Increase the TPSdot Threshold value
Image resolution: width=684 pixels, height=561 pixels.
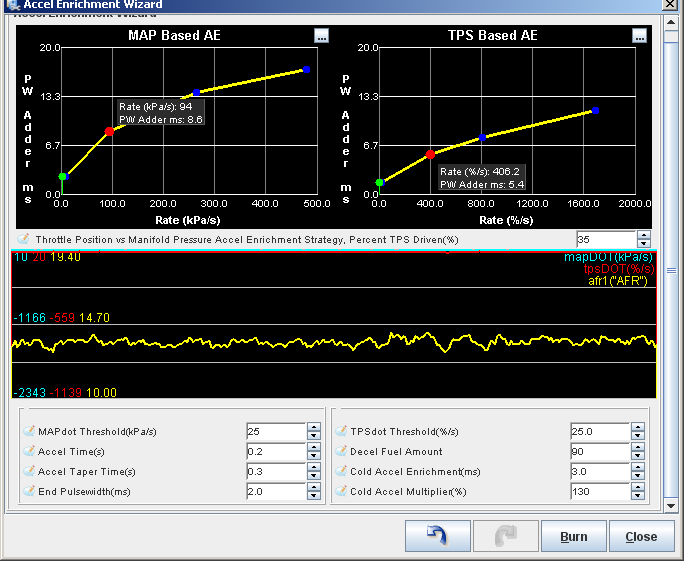pyautogui.click(x=637, y=427)
